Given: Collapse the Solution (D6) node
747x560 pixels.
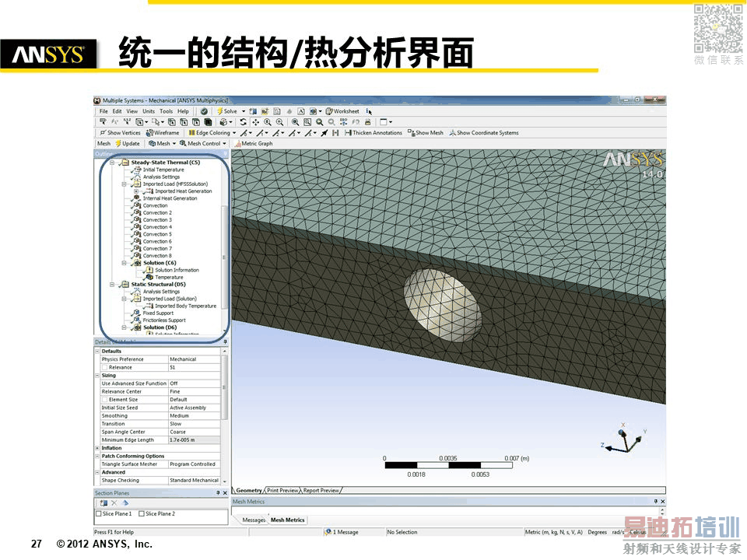Looking at the screenshot, I should coord(124,327).
